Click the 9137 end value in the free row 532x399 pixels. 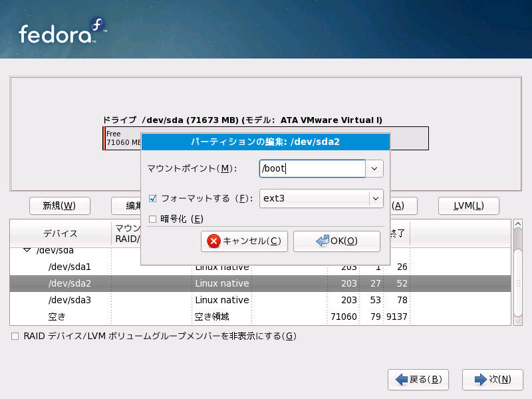[396, 317]
